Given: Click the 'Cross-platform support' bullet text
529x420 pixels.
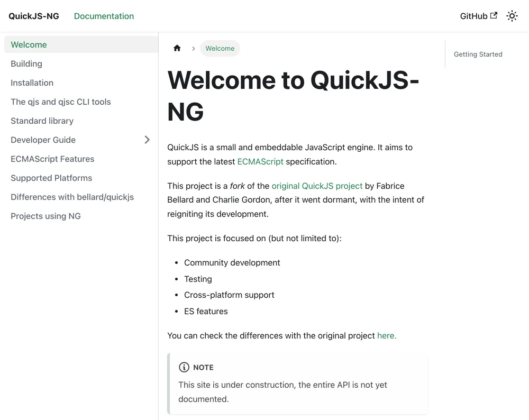Looking at the screenshot, I should pos(229,295).
